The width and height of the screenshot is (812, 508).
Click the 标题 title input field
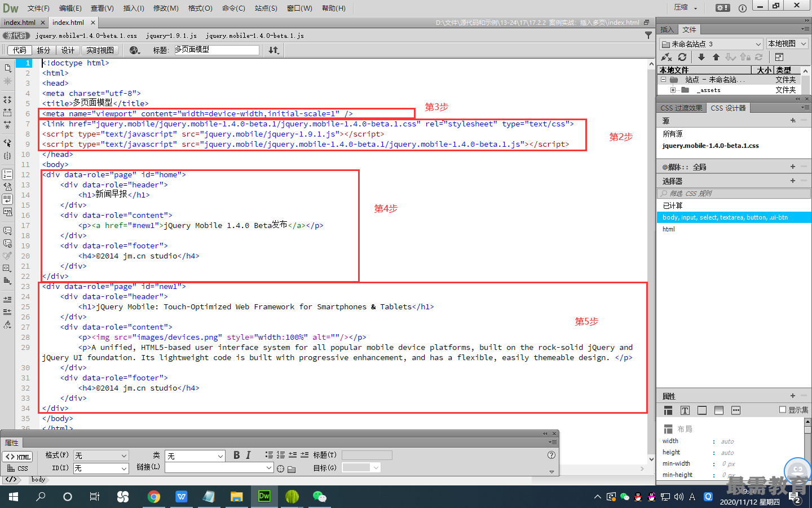tap(216, 50)
